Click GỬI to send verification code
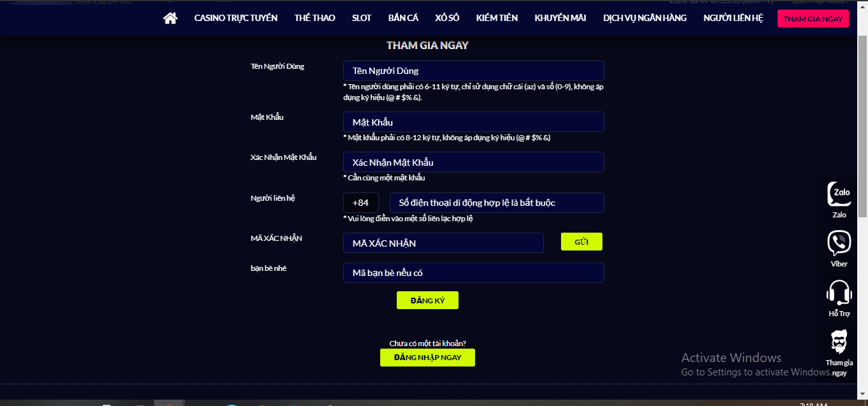 coord(581,242)
